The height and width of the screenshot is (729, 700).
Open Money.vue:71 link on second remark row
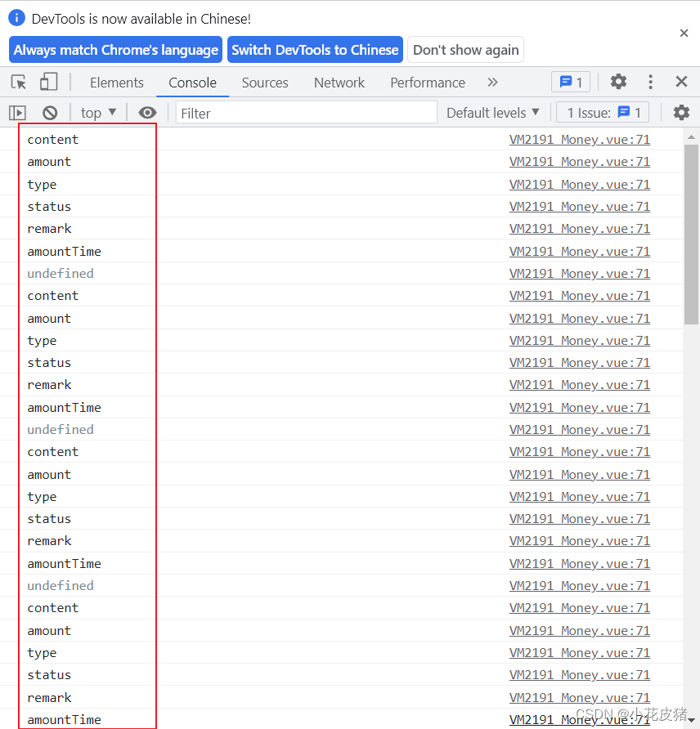(x=580, y=385)
